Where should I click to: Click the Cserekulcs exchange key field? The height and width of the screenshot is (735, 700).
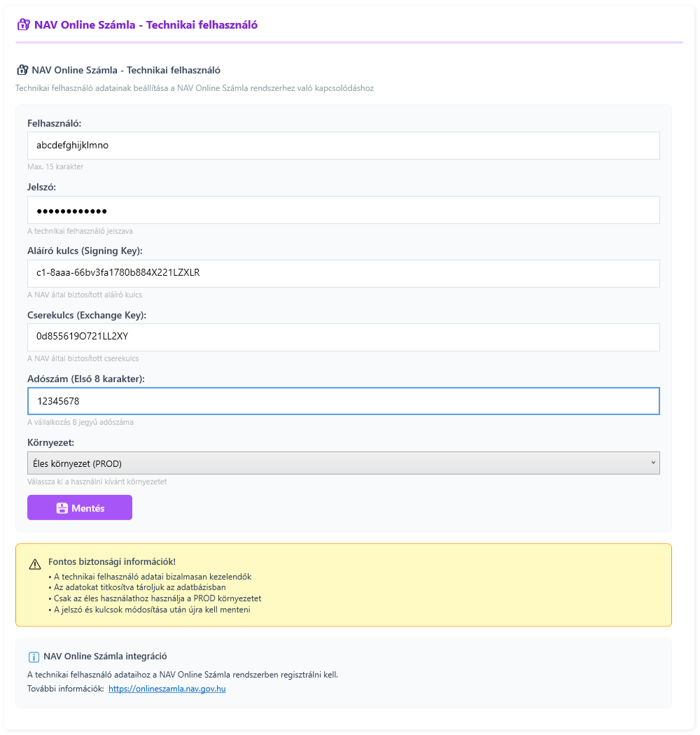coord(343,337)
